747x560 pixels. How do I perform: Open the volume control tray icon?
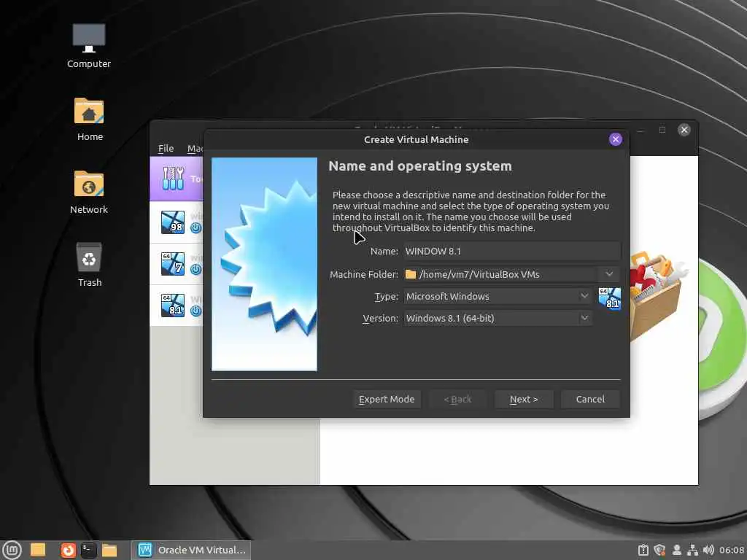click(x=708, y=550)
